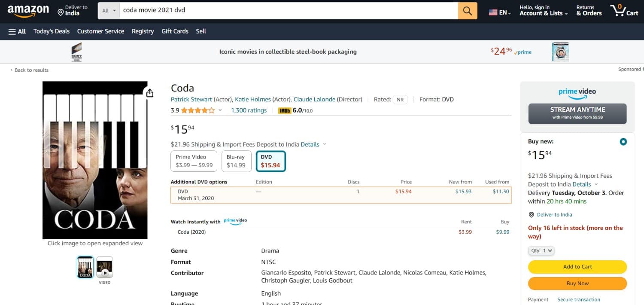644x305 pixels.
Task: Click the Used from $11.30 link
Action: 501,192
